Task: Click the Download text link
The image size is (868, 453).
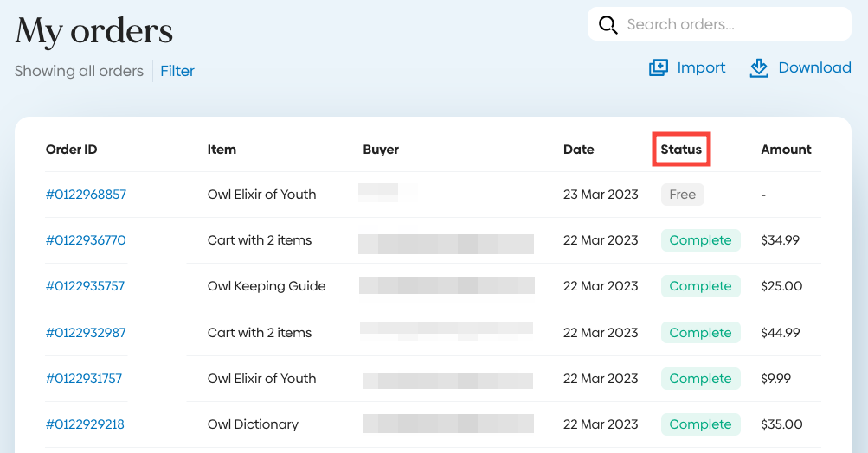Action: [x=814, y=67]
